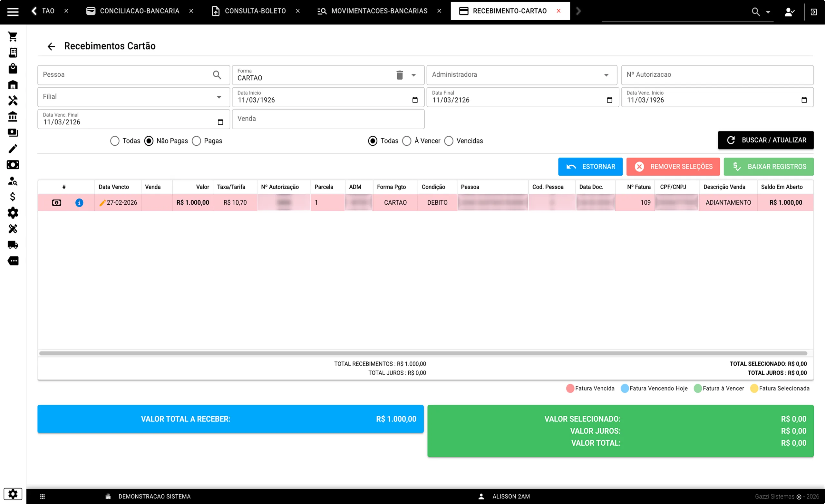Open the Filial dropdown
Viewport: 825px width, 504px height.
218,97
